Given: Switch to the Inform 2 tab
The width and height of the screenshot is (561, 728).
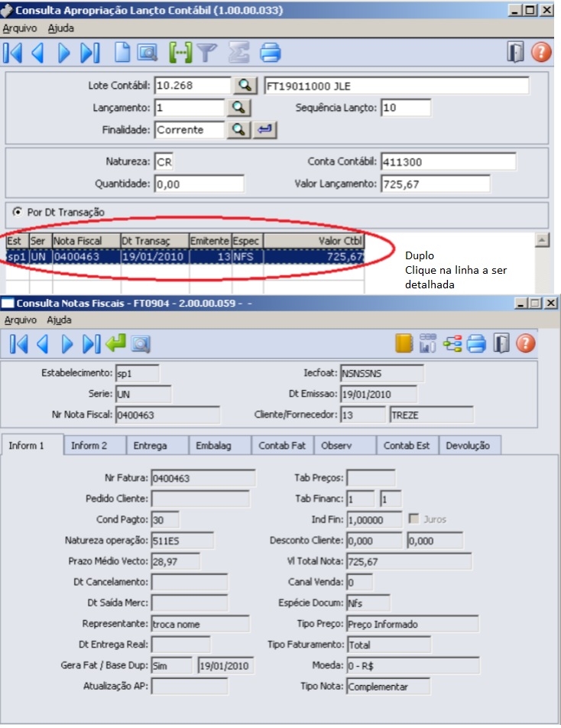Looking at the screenshot, I should coord(95,446).
